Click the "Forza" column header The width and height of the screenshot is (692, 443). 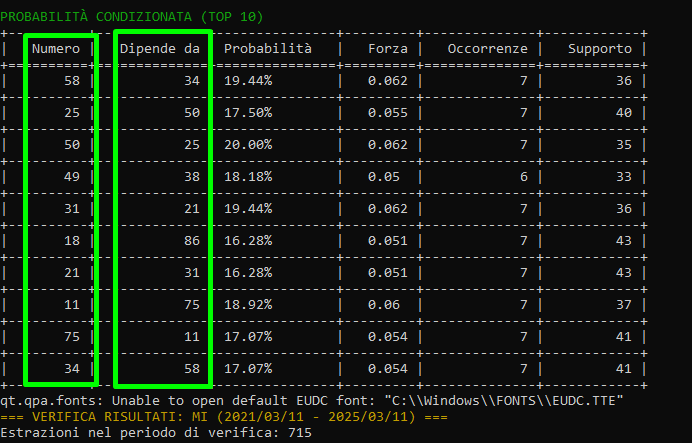tap(388, 49)
